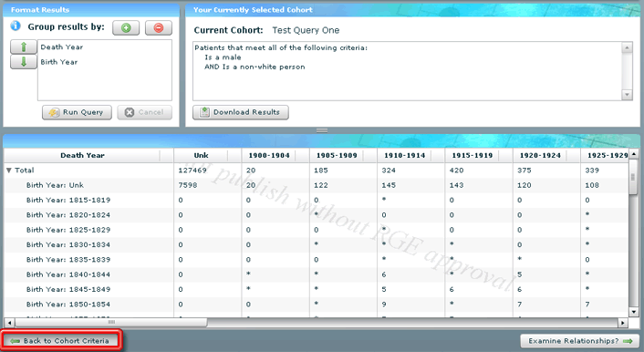Viewport: 644px width, 352px height.
Task: Click the cell value 145
Action: (x=389, y=185)
